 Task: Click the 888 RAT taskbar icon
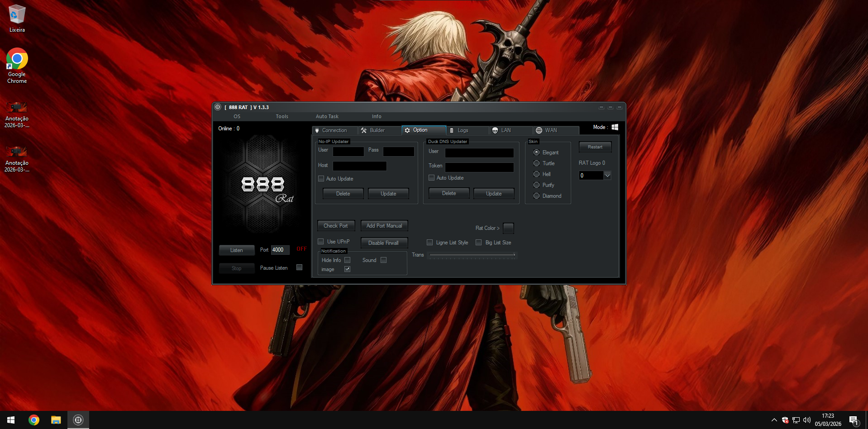tap(78, 420)
